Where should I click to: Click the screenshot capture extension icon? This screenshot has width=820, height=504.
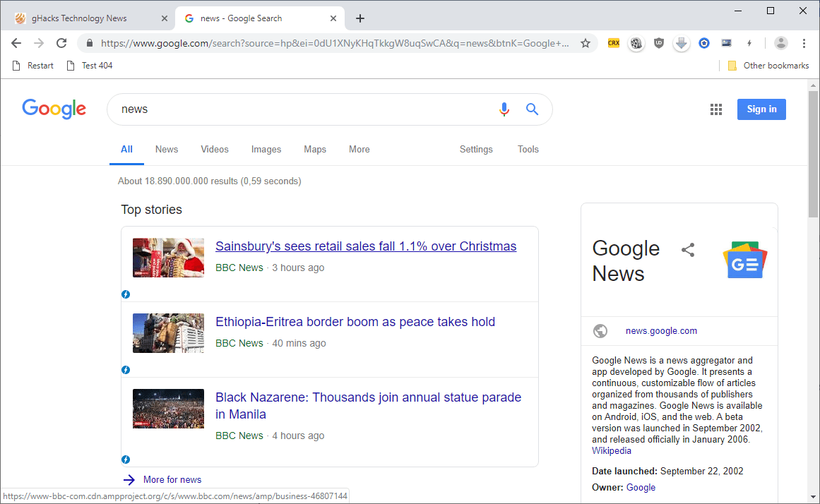(x=726, y=43)
